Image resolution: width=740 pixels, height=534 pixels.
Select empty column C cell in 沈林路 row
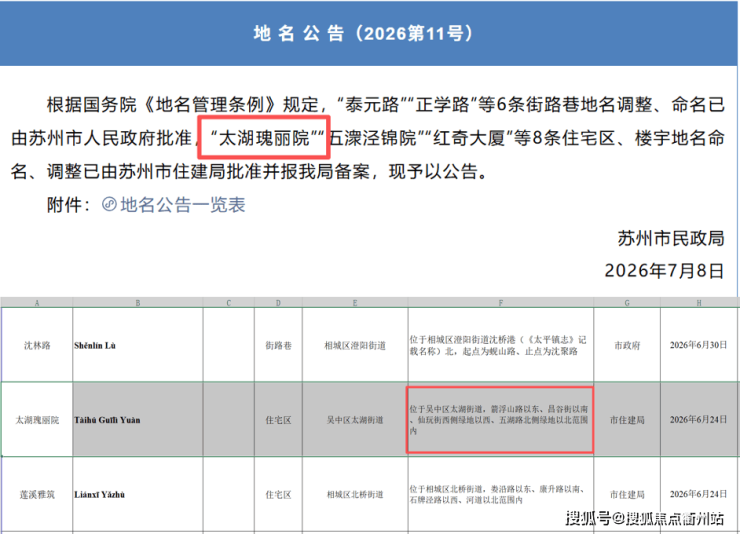pyautogui.click(x=228, y=345)
